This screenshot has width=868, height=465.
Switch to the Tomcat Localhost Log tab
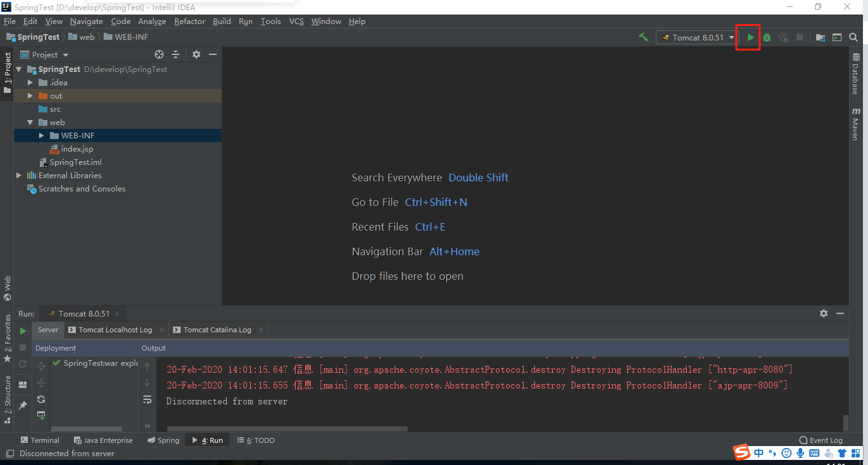[116, 330]
